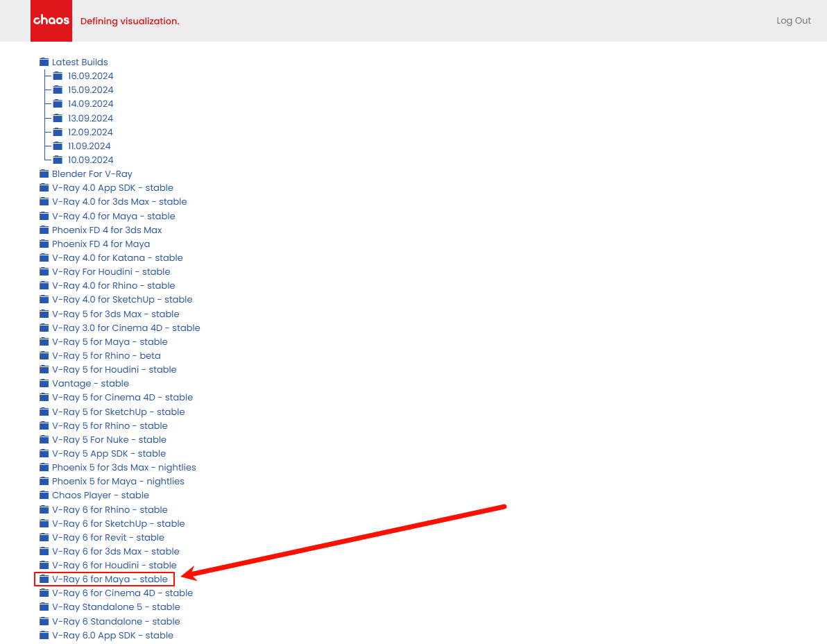Click folder icon for V-Ray 5 for Rhino - beta
This screenshot has height=644, width=827.
44,355
